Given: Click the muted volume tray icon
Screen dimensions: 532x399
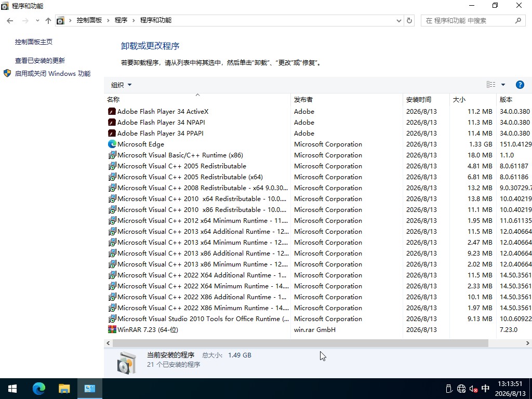Looking at the screenshot, I should [474, 389].
